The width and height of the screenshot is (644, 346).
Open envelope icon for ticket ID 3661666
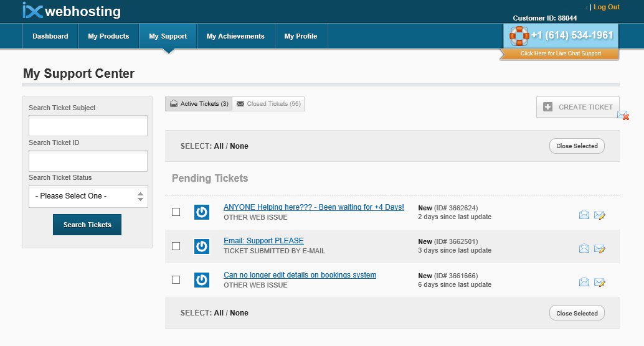[x=584, y=282]
